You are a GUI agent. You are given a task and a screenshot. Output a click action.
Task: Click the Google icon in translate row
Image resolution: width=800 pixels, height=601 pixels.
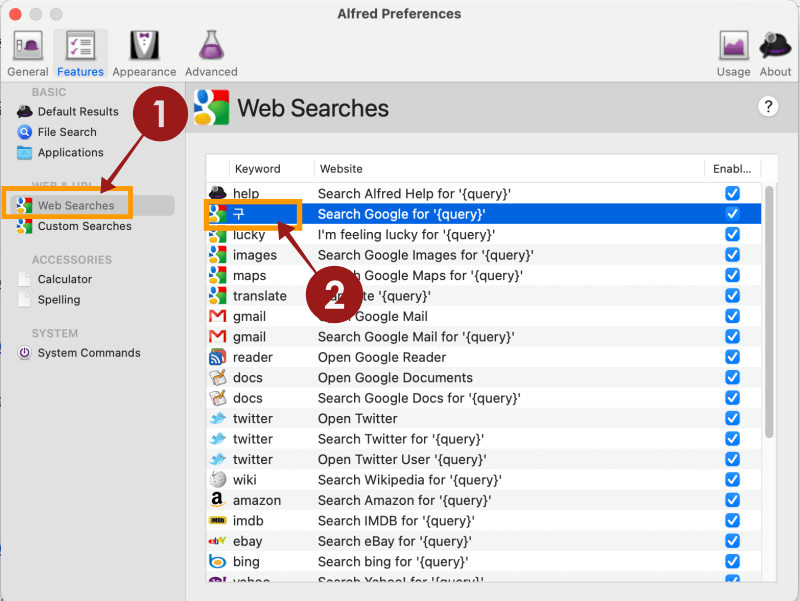coord(217,295)
